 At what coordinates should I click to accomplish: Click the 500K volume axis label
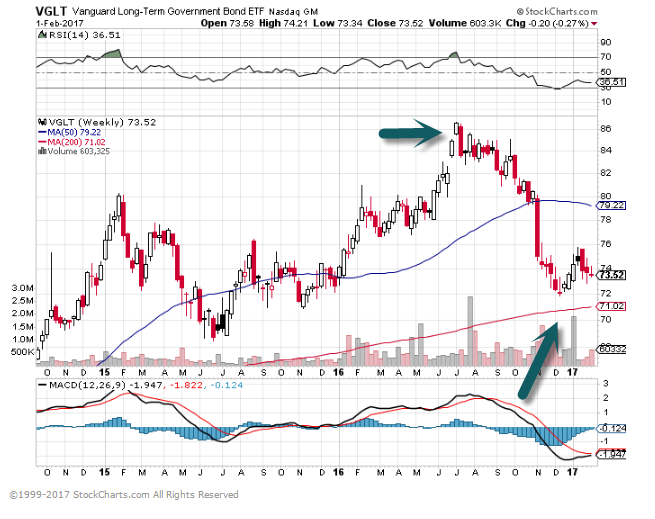[22, 352]
